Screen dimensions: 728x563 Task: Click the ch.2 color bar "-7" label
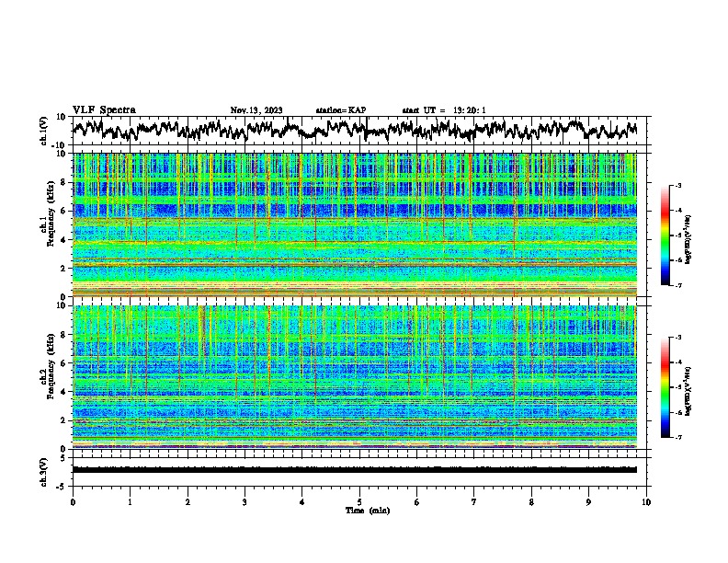678,437
